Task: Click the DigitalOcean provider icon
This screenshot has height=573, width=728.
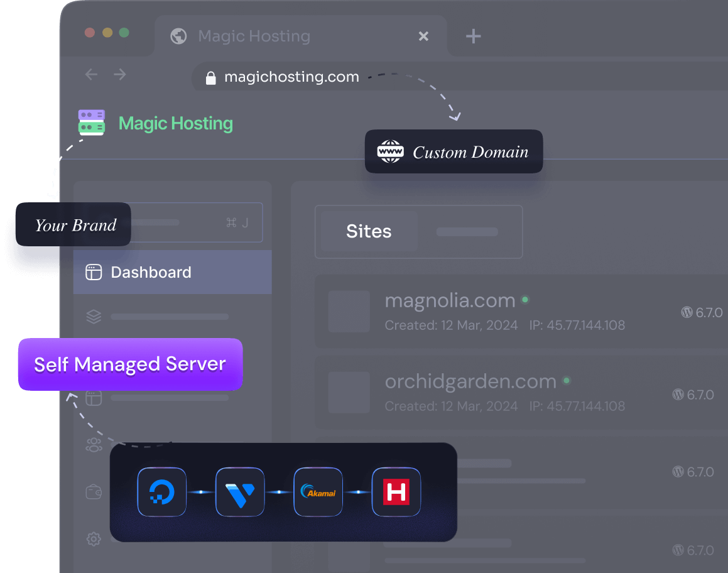Action: pyautogui.click(x=162, y=492)
